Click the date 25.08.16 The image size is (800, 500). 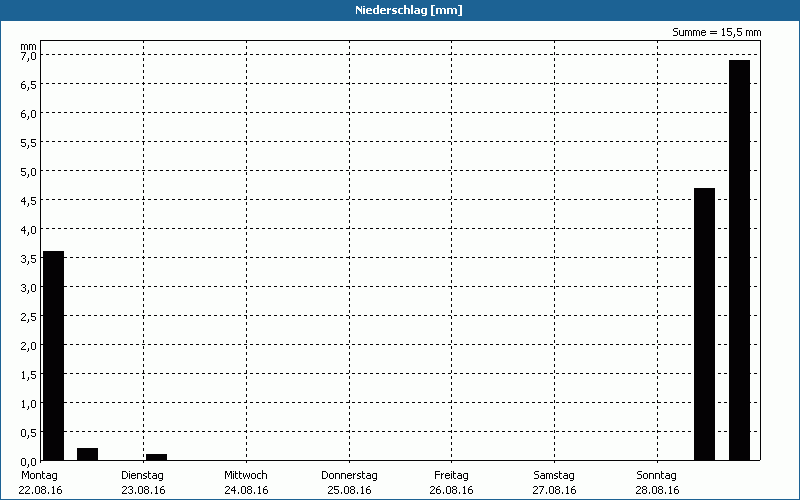[349, 491]
